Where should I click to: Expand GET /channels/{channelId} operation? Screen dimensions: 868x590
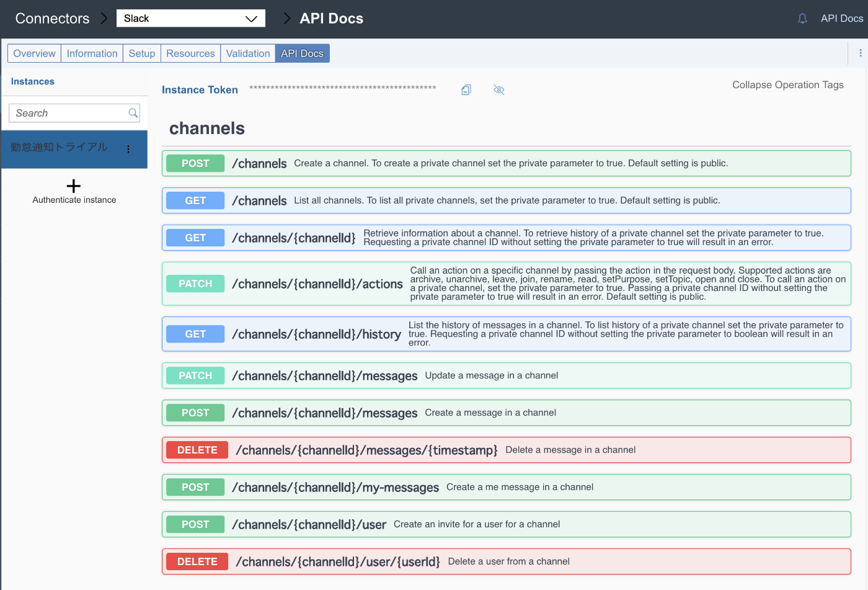(x=506, y=238)
